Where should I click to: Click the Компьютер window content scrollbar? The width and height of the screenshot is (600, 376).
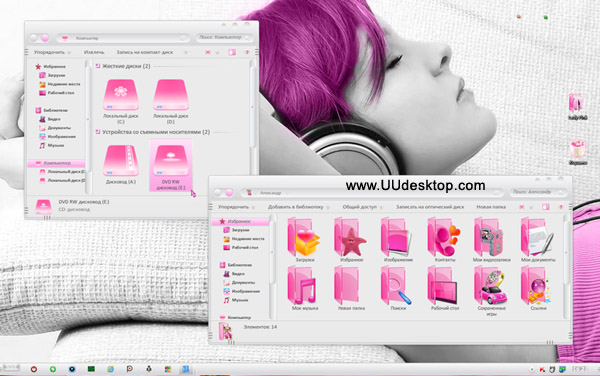(253, 107)
